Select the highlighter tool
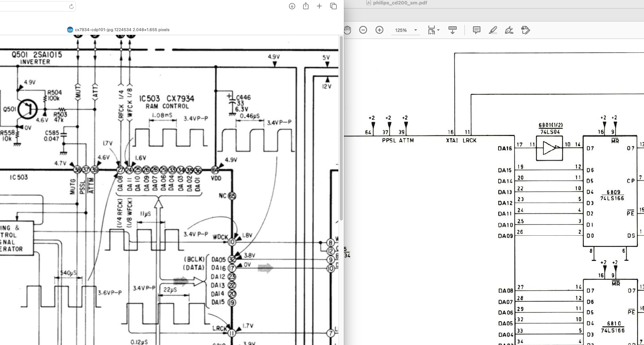The width and height of the screenshot is (644, 345). [493, 30]
